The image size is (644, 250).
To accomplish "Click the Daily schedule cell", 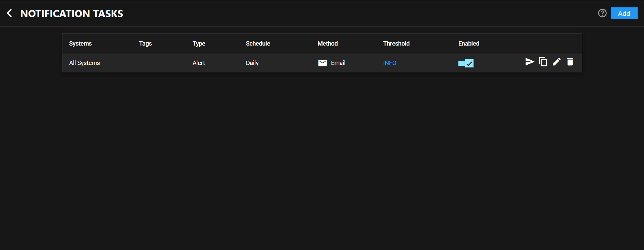I will click(252, 63).
